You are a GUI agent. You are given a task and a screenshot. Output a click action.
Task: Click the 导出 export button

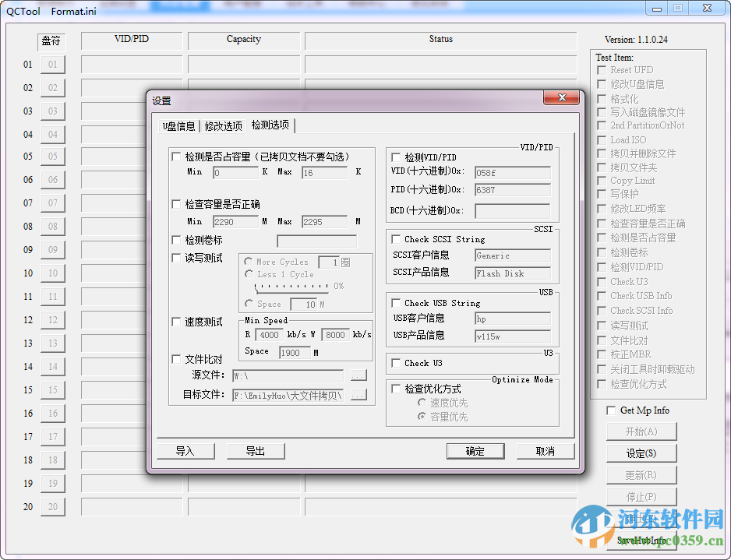256,451
